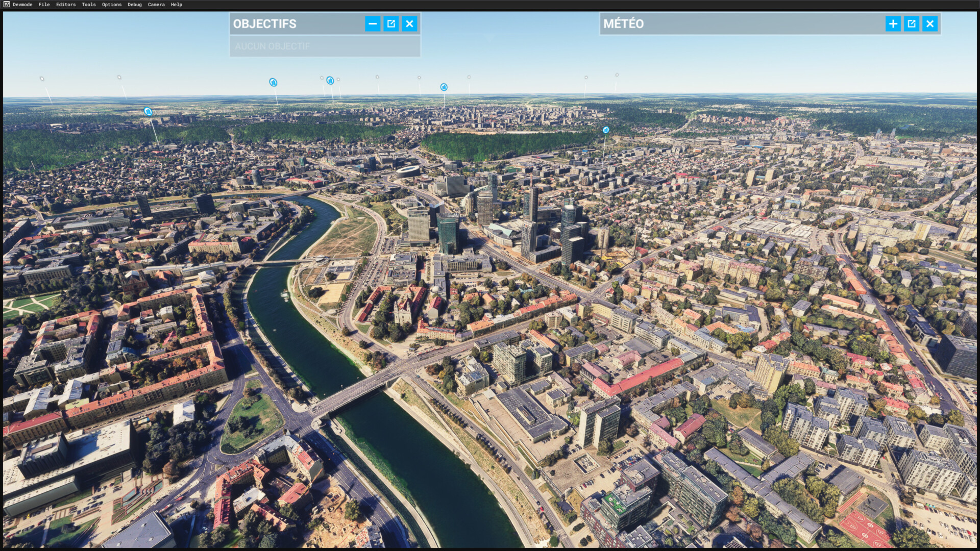
Task: Collapse the Objectifs panel with minus icon
Action: (373, 23)
